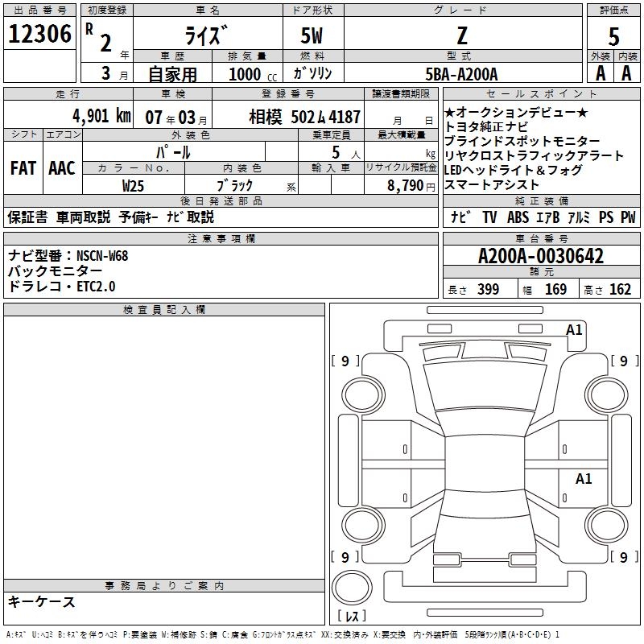This screenshot has height=644, width=644.
Task: Click the [レス] marker below the diagram
Action: [352, 617]
